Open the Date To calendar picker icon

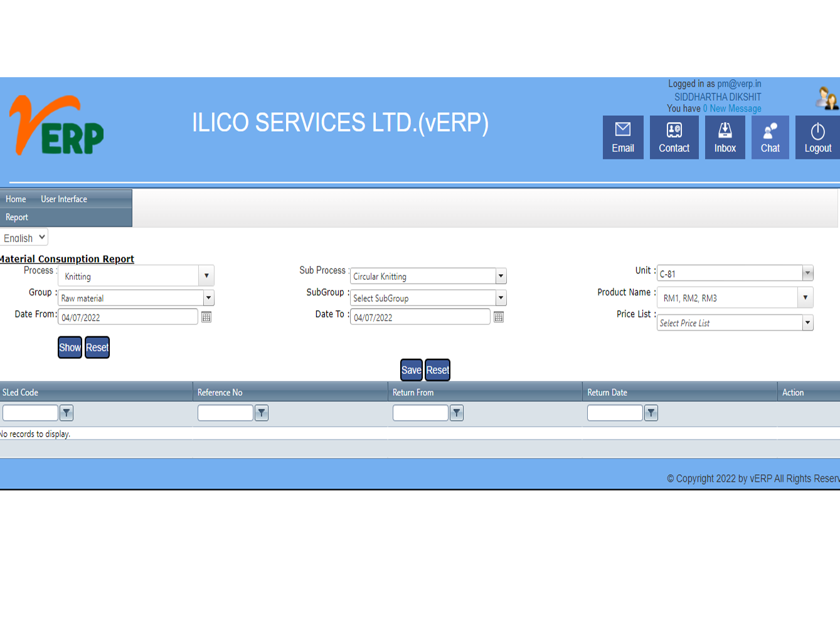(x=499, y=317)
